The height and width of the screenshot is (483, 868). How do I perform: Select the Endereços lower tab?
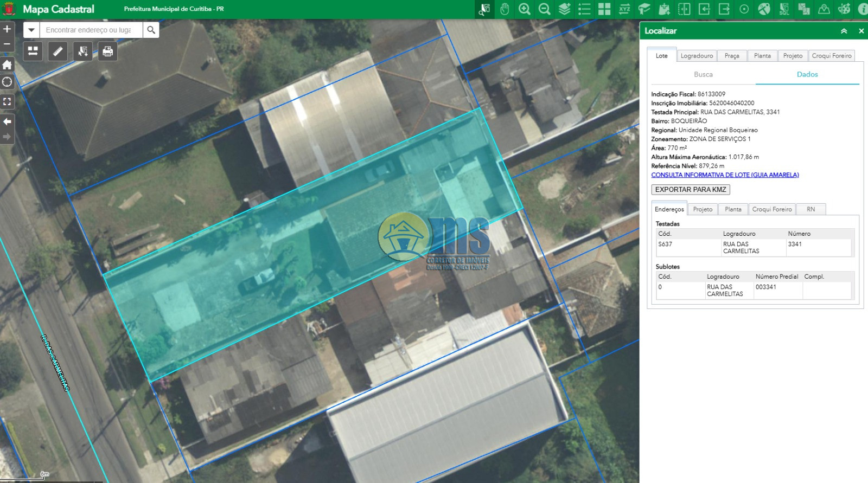[x=669, y=209]
